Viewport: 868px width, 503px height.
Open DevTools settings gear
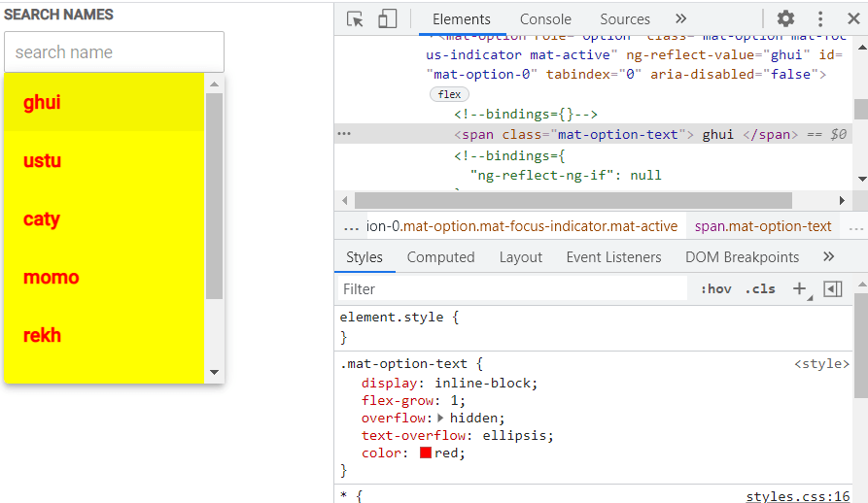coord(785,18)
